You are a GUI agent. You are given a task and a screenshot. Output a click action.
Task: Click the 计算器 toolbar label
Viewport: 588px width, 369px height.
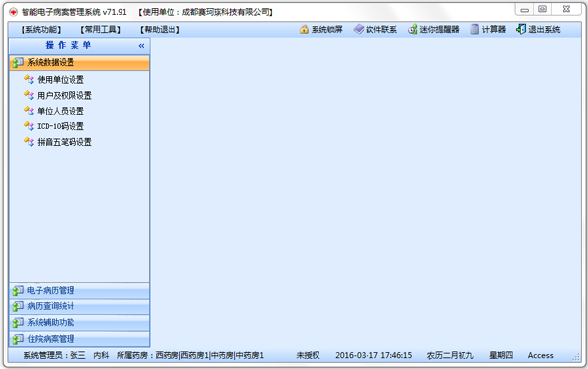tap(494, 30)
